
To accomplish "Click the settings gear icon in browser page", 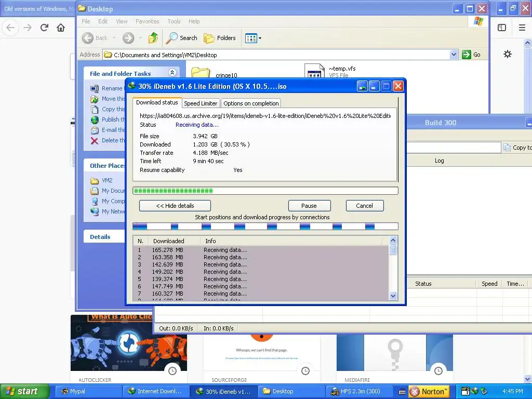I will 507,54.
